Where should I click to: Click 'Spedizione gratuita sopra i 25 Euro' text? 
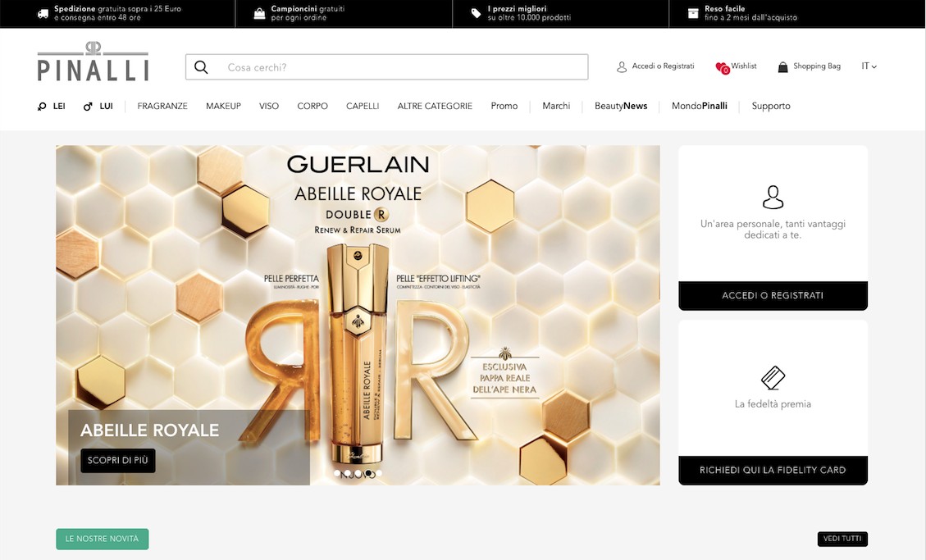tap(117, 9)
